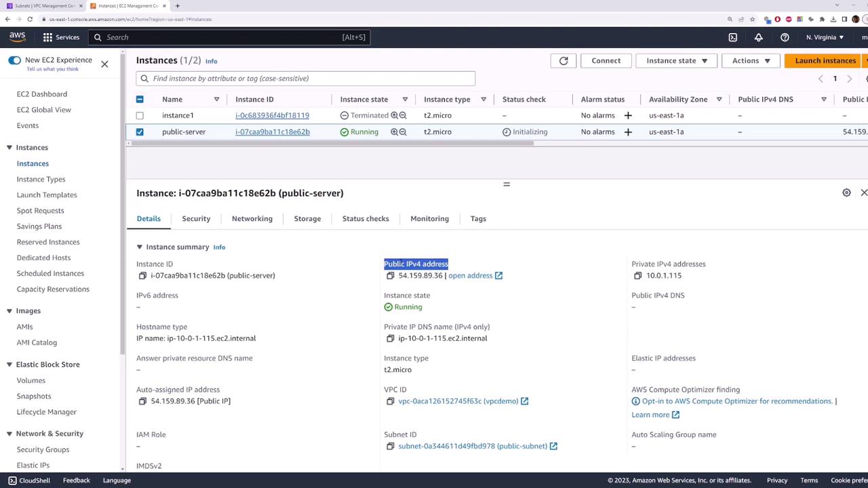The width and height of the screenshot is (868, 488).
Task: Copy the private IPv4 address 10.0.1.115
Action: pos(637,276)
